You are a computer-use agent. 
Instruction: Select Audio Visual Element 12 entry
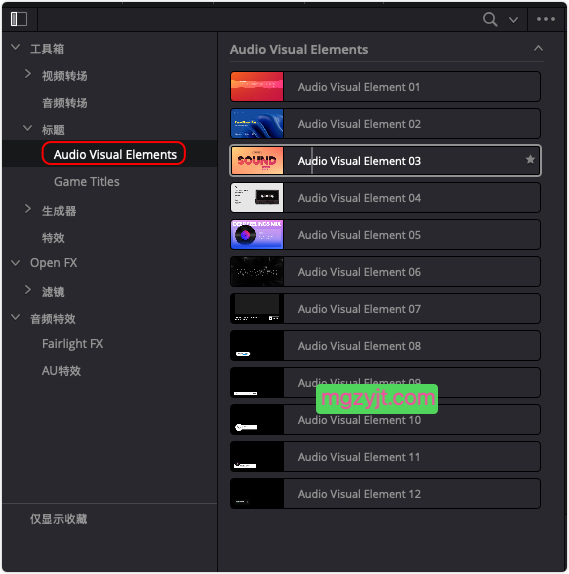pos(385,493)
